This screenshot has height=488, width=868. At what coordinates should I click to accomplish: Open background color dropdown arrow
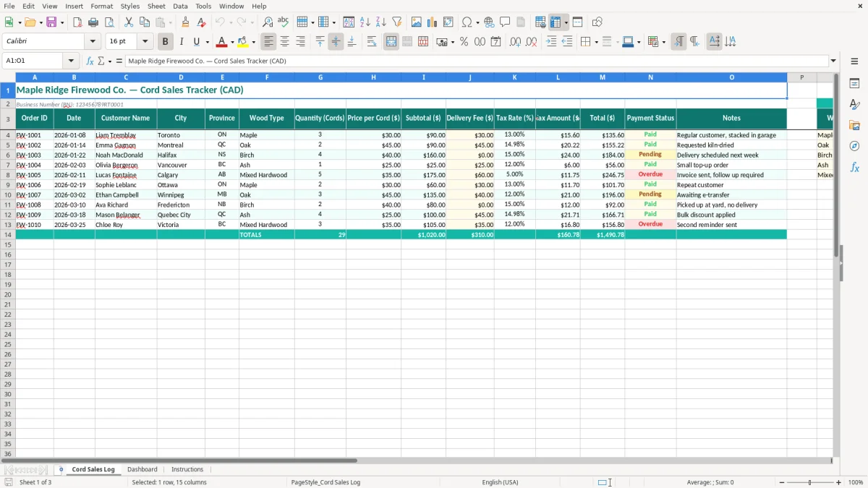(253, 42)
